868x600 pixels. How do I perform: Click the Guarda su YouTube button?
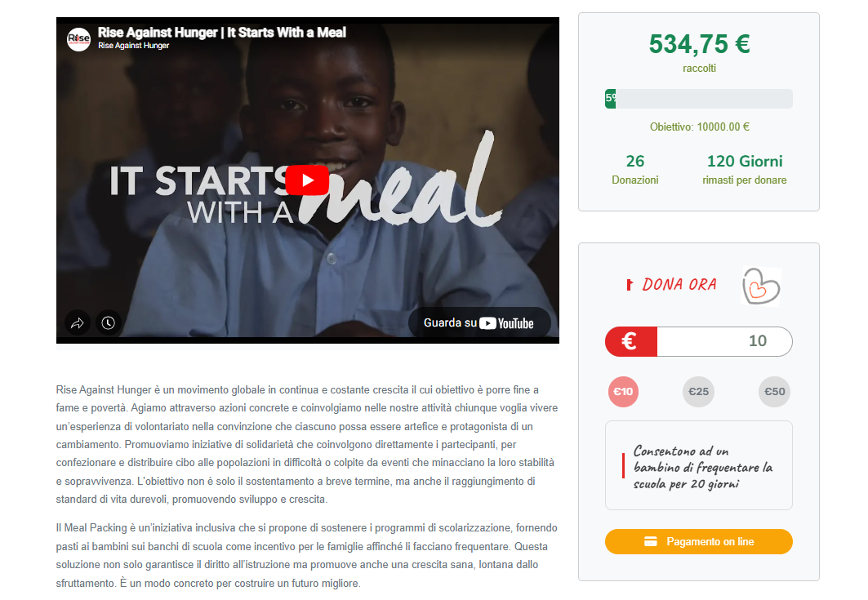[x=479, y=322]
